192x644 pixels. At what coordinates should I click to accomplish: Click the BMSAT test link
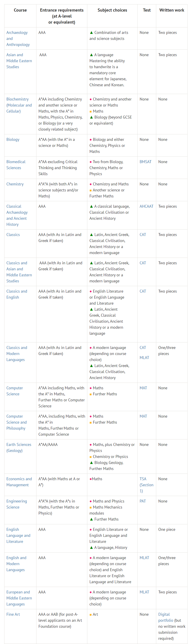145,162
